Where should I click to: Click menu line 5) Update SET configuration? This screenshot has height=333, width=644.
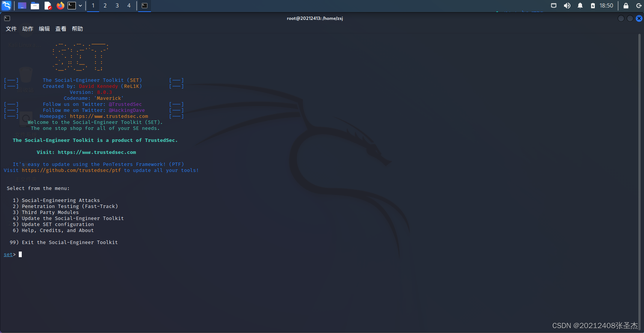click(x=53, y=225)
